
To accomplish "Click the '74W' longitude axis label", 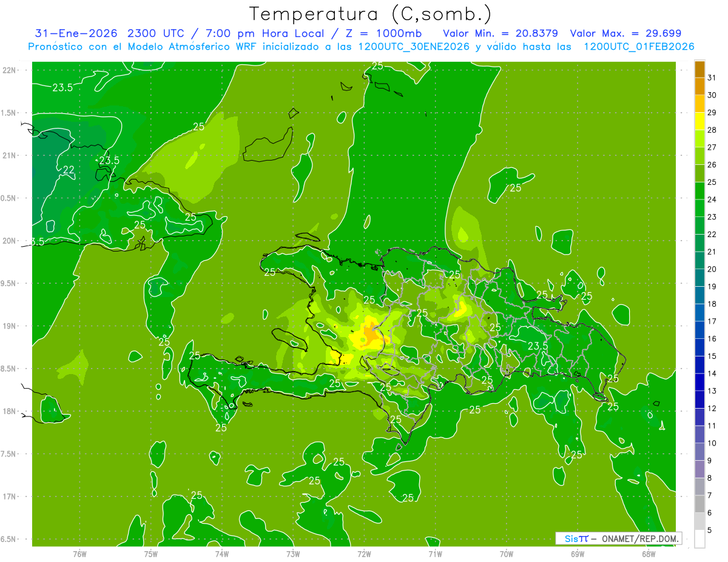I will coord(222,554).
